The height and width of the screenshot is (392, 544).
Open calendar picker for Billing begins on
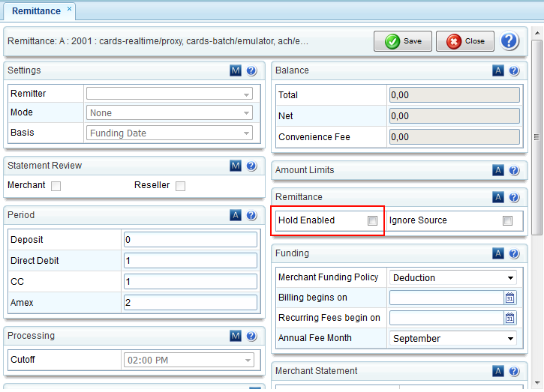click(x=510, y=298)
